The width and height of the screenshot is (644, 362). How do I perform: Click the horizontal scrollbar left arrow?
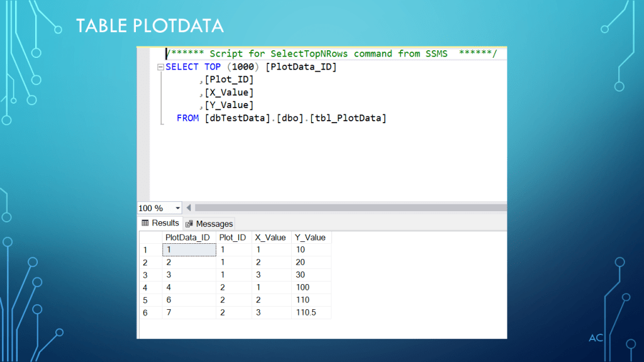coord(189,208)
